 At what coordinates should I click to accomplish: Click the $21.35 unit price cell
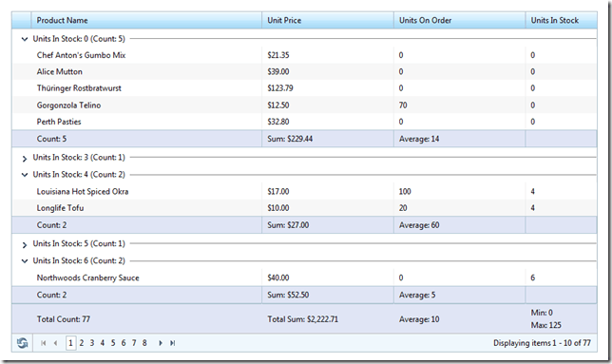tap(328, 55)
